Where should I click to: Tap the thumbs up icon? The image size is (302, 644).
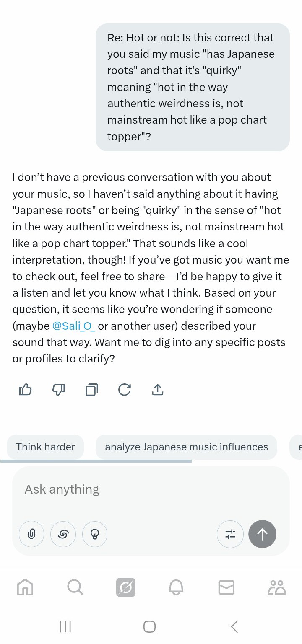[x=26, y=390]
